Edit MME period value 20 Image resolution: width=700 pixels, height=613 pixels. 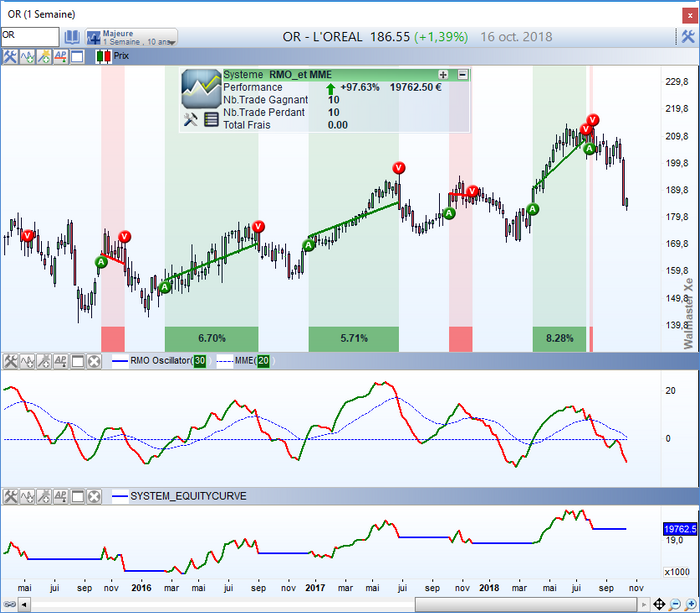coord(263,361)
